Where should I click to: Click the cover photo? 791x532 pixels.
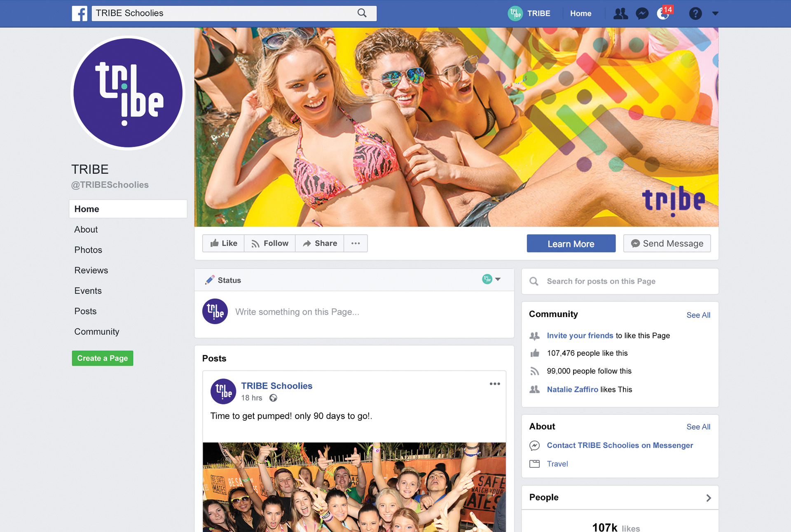(456, 127)
